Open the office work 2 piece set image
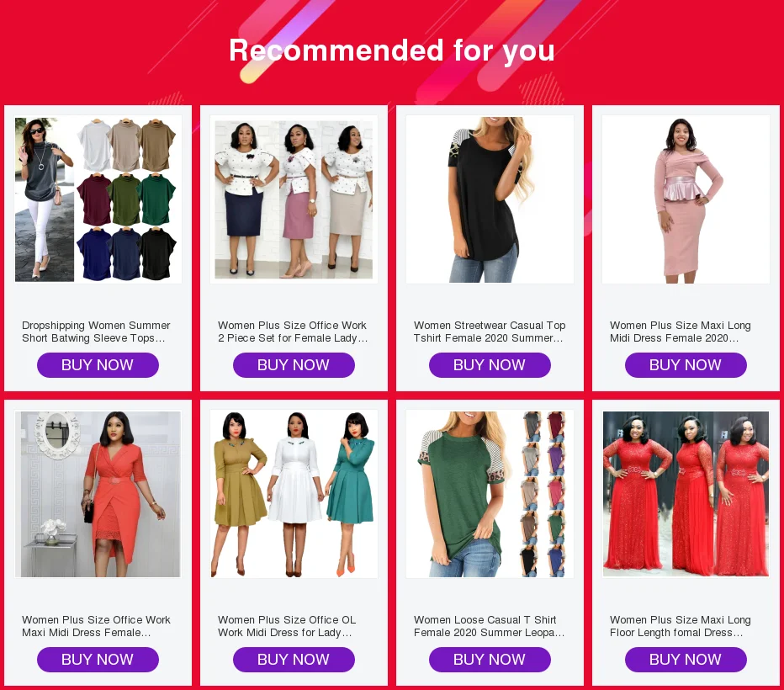 click(294, 199)
